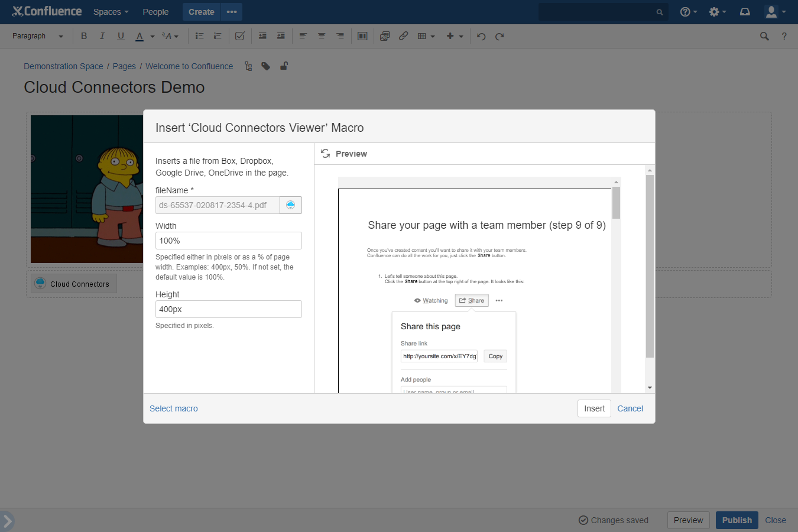Click the labels tag icon
The height and width of the screenshot is (532, 798).
pos(266,66)
